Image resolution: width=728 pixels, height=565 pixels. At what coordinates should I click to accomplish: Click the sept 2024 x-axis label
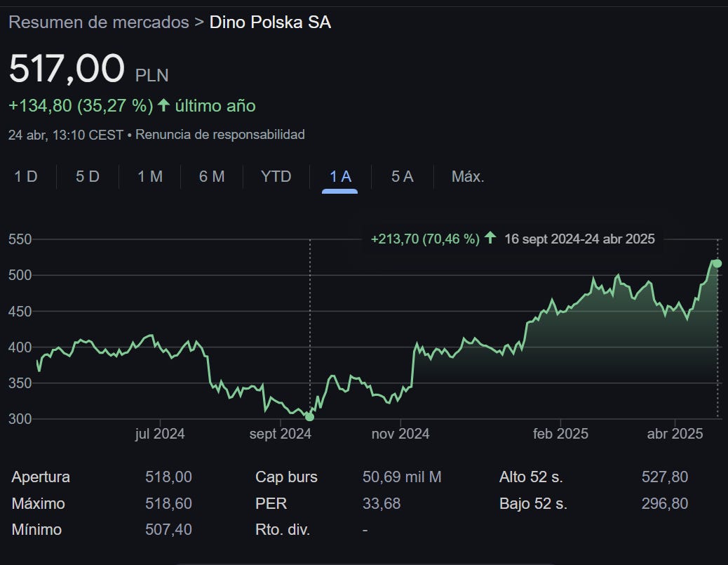pos(280,434)
